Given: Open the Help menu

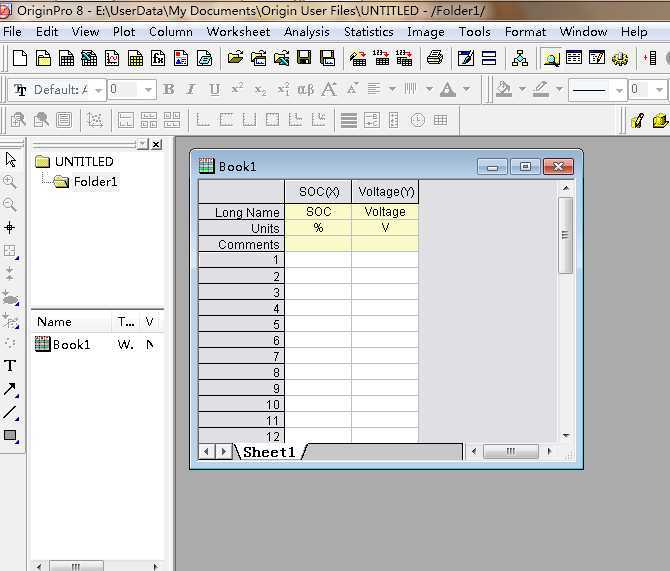Looking at the screenshot, I should [x=634, y=32].
